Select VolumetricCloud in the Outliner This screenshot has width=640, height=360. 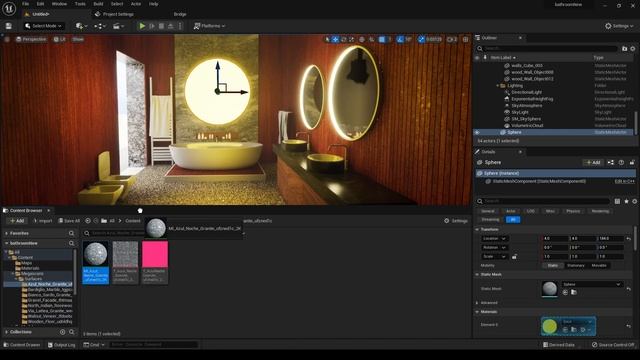pyautogui.click(x=527, y=126)
